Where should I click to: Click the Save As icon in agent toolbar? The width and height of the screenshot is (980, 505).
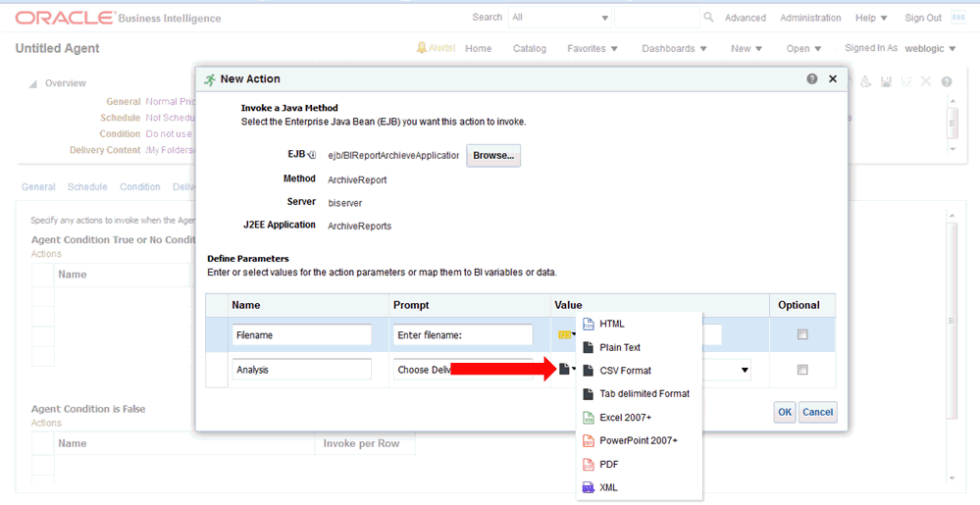click(906, 81)
